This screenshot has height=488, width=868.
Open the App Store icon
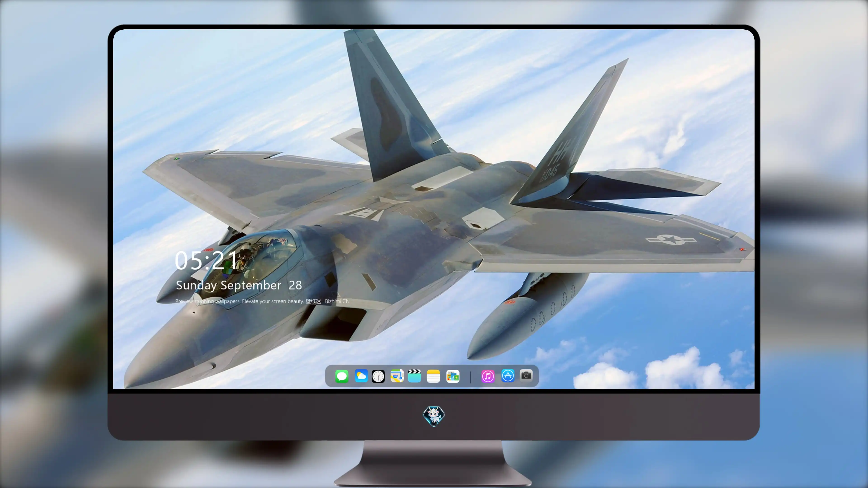508,375
